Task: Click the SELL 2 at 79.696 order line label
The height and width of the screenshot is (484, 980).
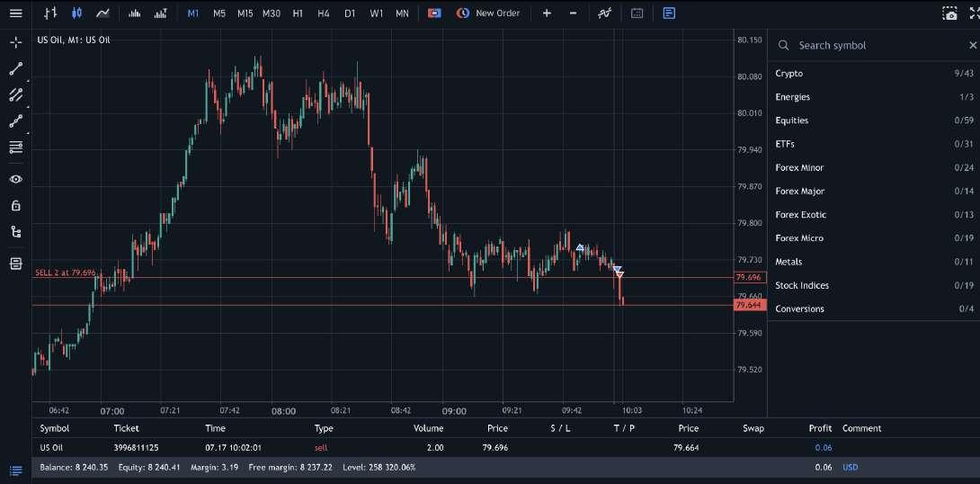Action: pyautogui.click(x=65, y=273)
